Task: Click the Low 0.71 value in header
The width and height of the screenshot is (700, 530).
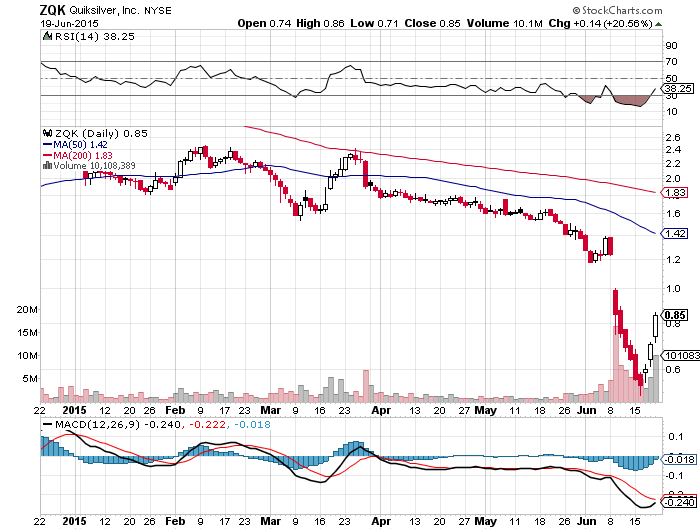Action: 374,23
